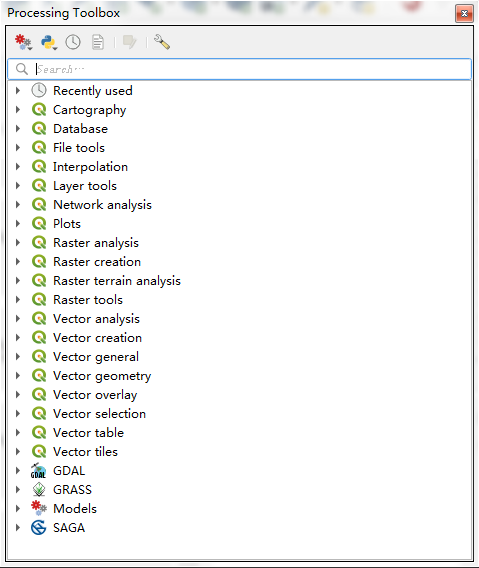Select the Recently used label text
The width and height of the screenshot is (479, 568).
[93, 91]
